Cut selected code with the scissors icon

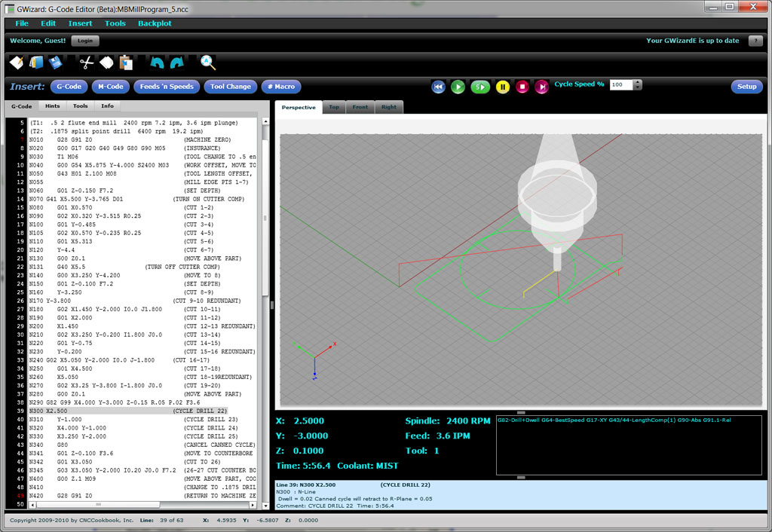pos(86,63)
